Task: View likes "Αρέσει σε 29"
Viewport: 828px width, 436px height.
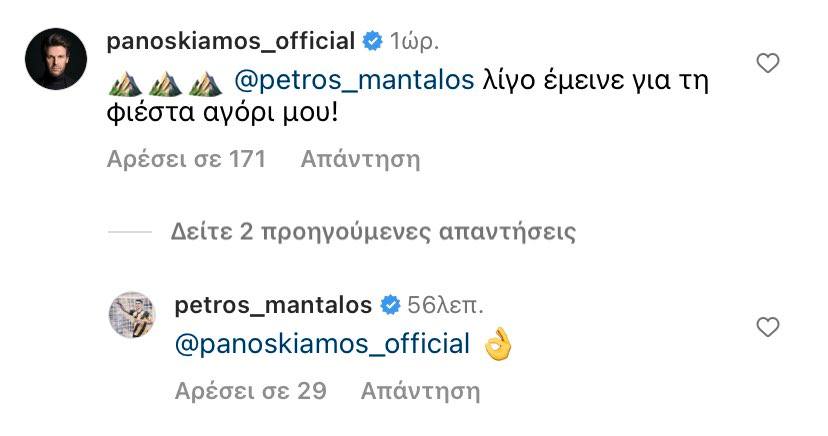Action: point(250,390)
